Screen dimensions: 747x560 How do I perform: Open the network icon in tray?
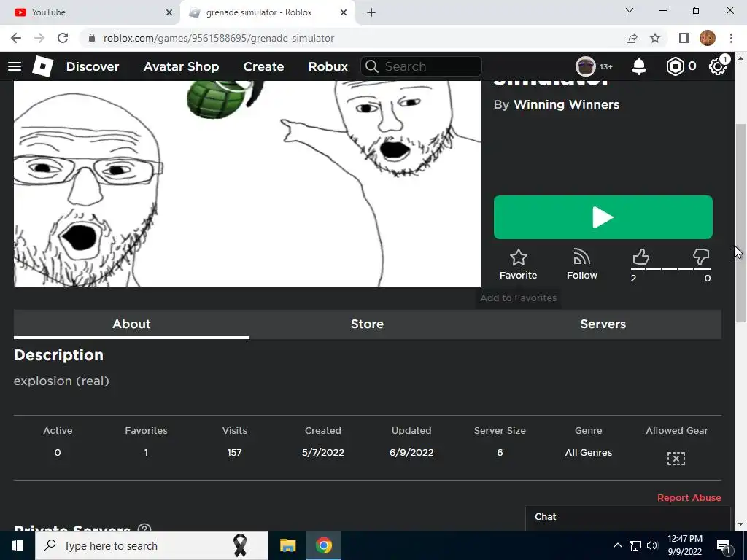click(x=635, y=545)
